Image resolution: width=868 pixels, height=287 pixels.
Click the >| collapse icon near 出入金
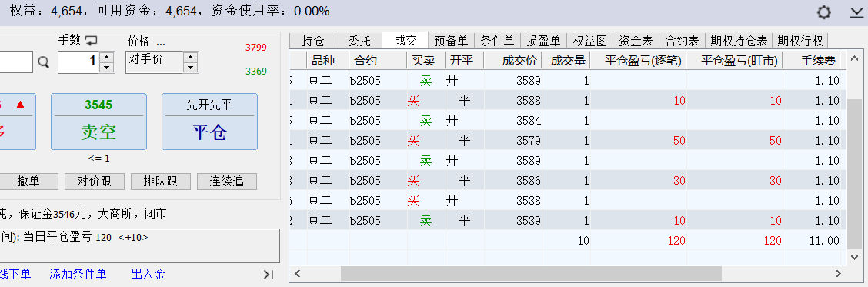(x=269, y=274)
